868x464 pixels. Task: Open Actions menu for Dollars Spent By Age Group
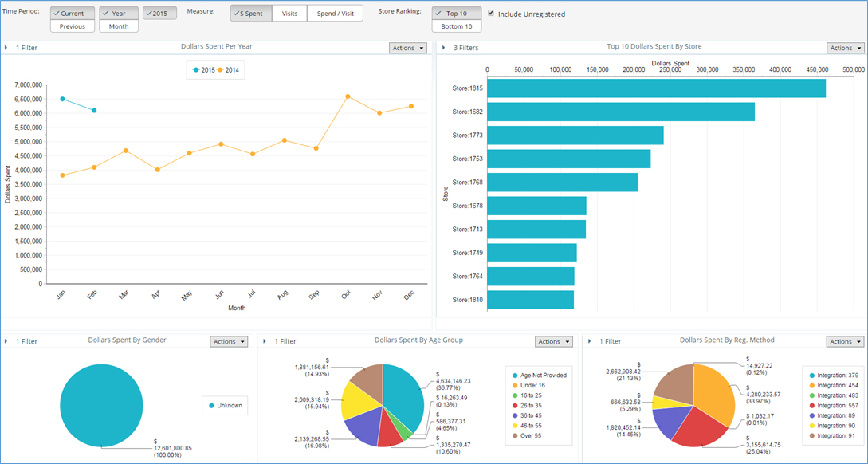tap(554, 342)
